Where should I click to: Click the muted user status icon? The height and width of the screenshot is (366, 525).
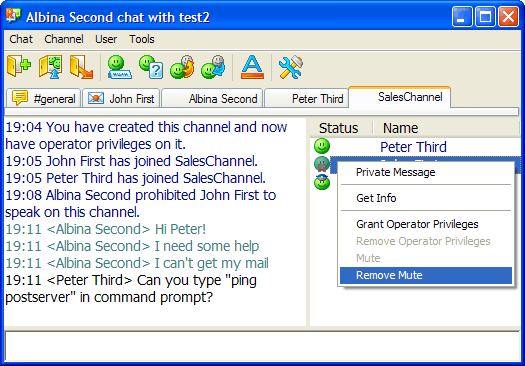pos(322,164)
